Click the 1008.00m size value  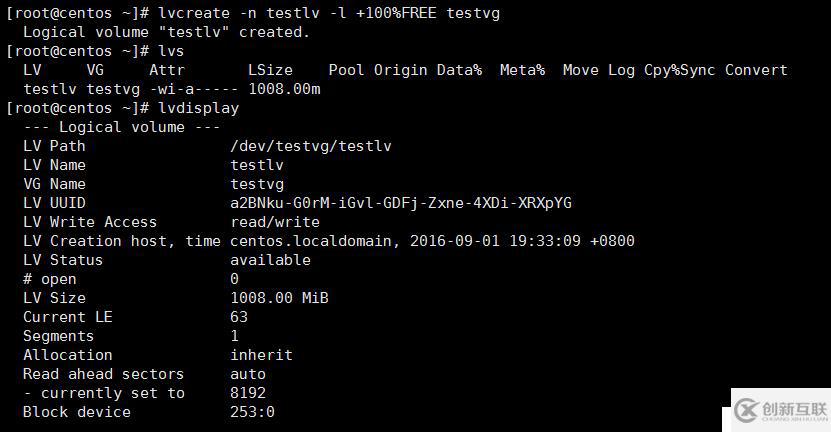(284, 89)
